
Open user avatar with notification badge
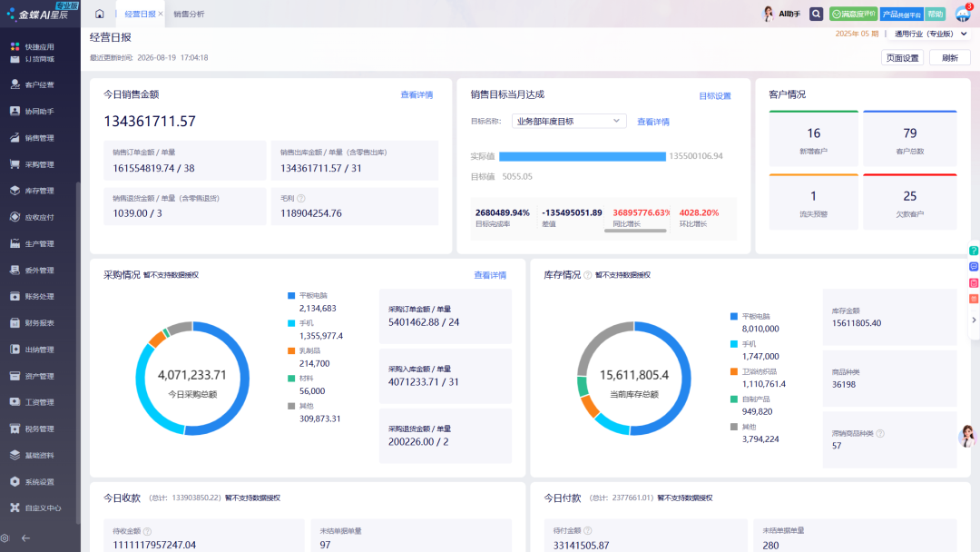[963, 13]
